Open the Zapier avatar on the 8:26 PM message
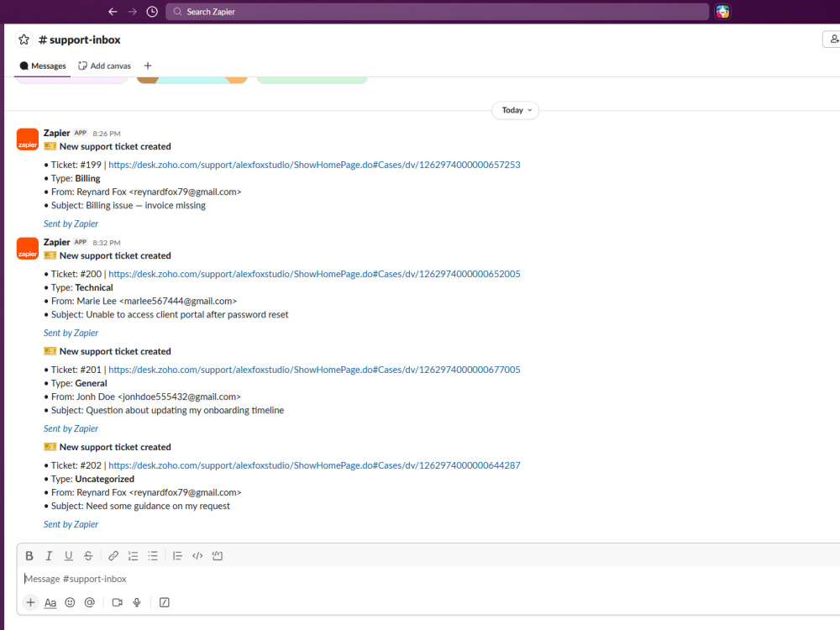Screen dimensions: 840x630 pos(28,139)
